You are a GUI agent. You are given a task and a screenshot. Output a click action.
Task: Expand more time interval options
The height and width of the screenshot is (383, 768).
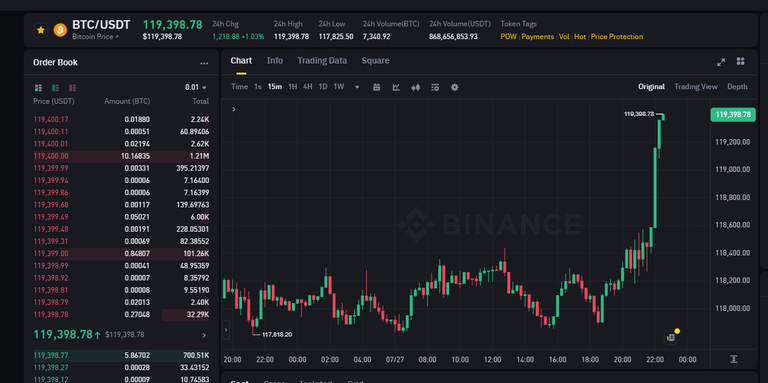[357, 87]
